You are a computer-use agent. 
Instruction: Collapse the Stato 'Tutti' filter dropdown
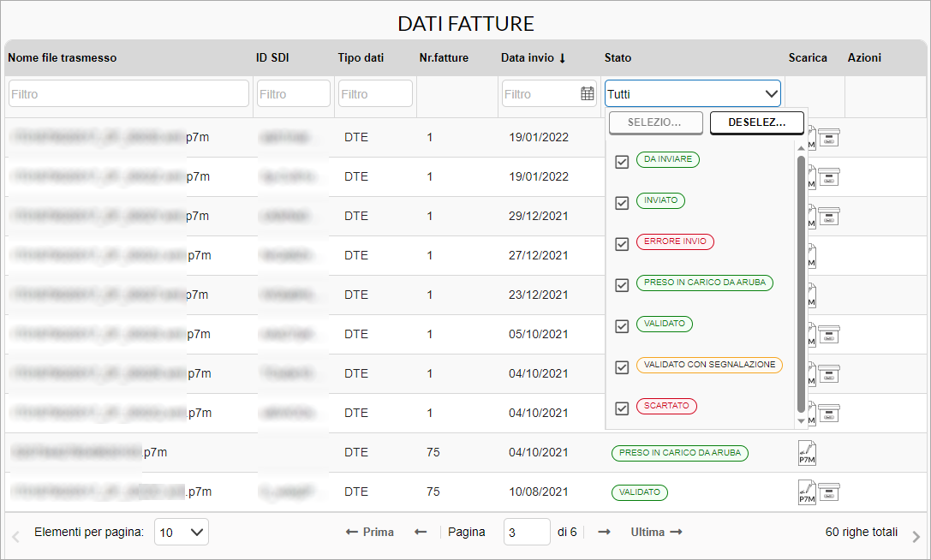[x=769, y=94]
